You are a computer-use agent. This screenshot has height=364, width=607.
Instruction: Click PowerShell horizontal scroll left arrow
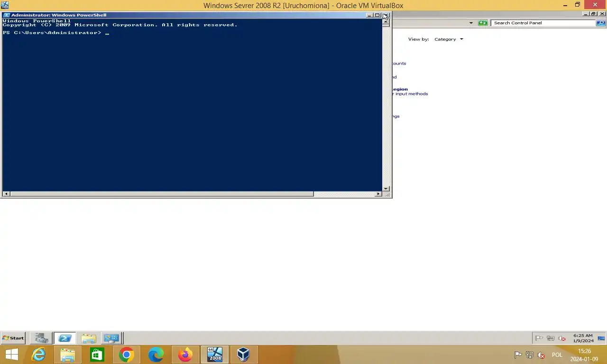pos(6,194)
